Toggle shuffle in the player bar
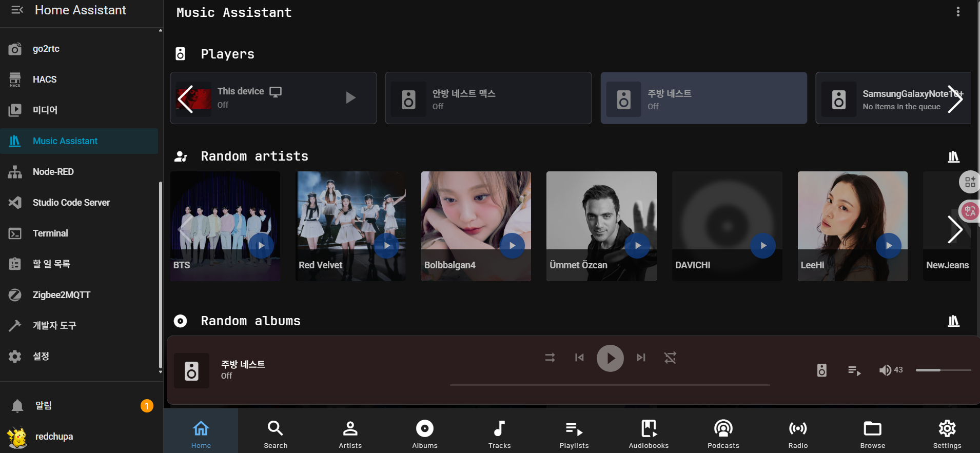980x453 pixels. pyautogui.click(x=550, y=358)
